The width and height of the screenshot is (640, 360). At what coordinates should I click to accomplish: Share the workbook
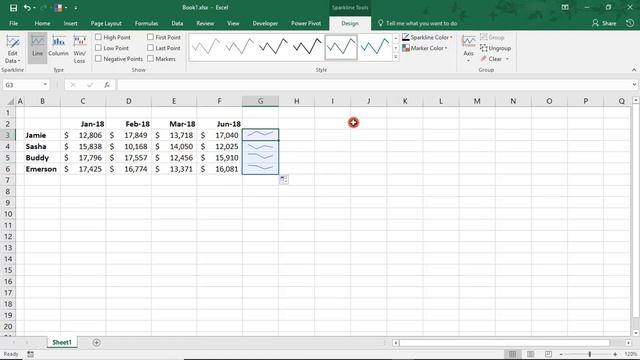point(604,23)
